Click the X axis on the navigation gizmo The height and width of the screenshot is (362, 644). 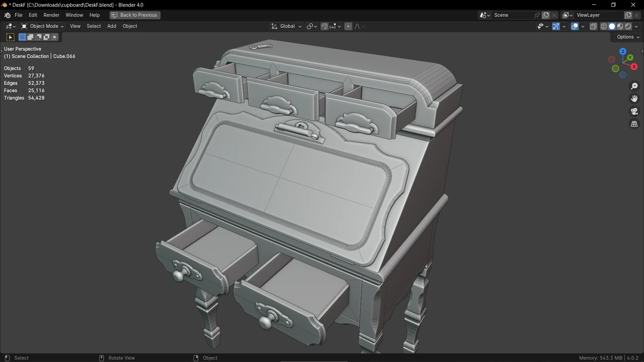click(634, 66)
